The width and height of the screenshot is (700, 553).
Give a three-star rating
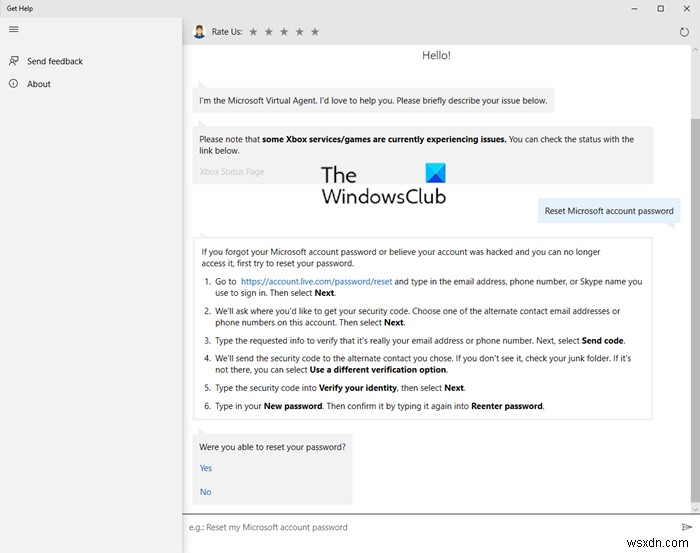pyautogui.click(x=284, y=32)
